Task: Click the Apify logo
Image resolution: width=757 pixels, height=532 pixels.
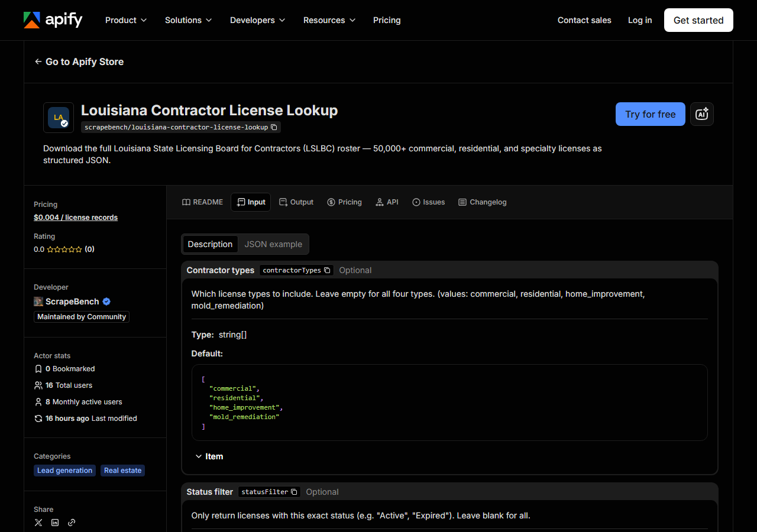Action: point(53,20)
